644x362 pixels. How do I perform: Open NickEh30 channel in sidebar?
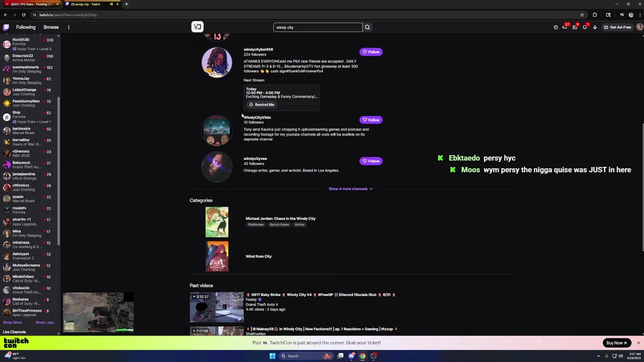pos(30,44)
